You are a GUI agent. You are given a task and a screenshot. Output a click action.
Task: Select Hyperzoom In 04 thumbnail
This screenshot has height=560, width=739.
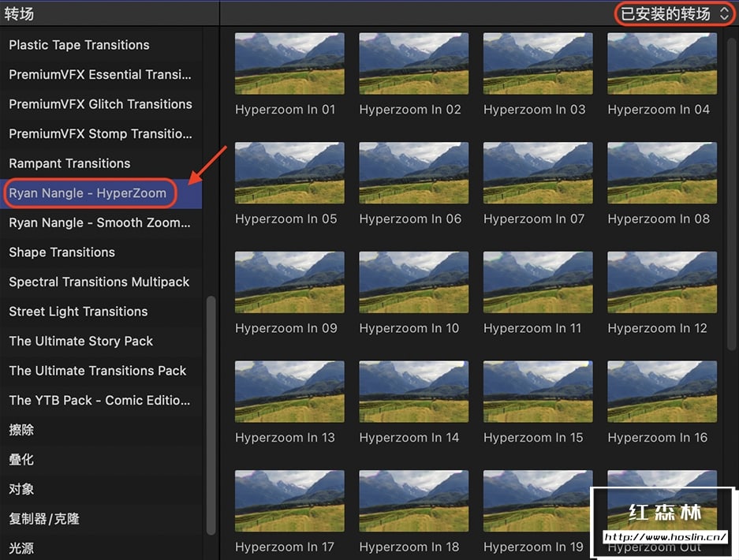tap(662, 63)
